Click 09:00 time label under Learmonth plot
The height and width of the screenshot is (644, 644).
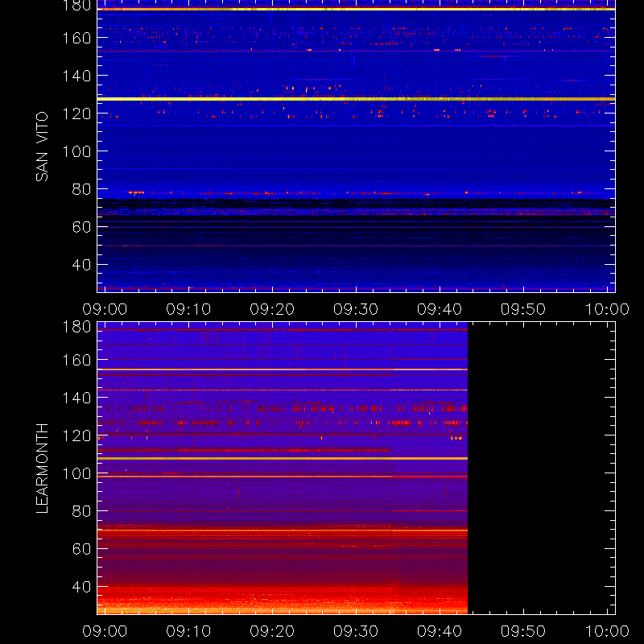tap(105, 631)
